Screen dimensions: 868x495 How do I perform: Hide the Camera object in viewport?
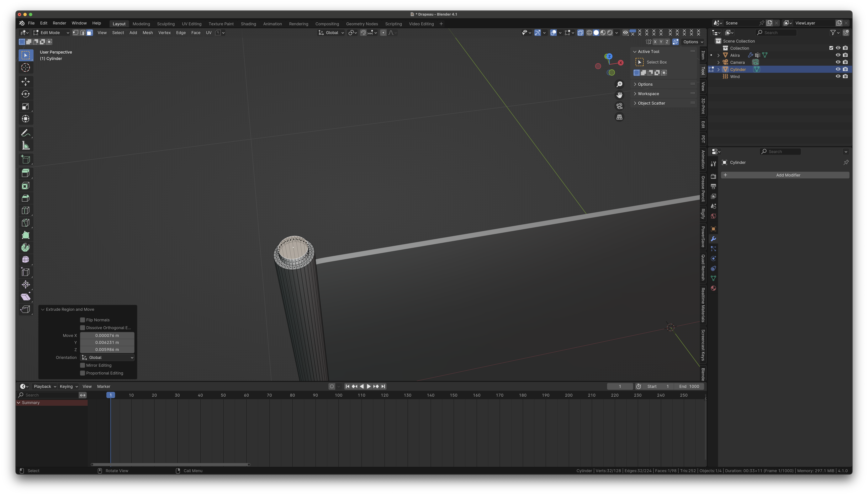pos(838,62)
